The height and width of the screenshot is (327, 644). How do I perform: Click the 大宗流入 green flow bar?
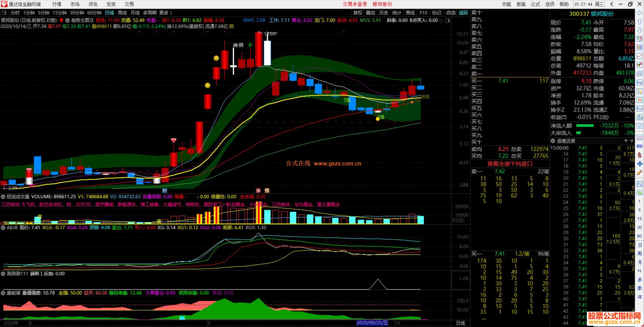pyautogui.click(x=578, y=133)
